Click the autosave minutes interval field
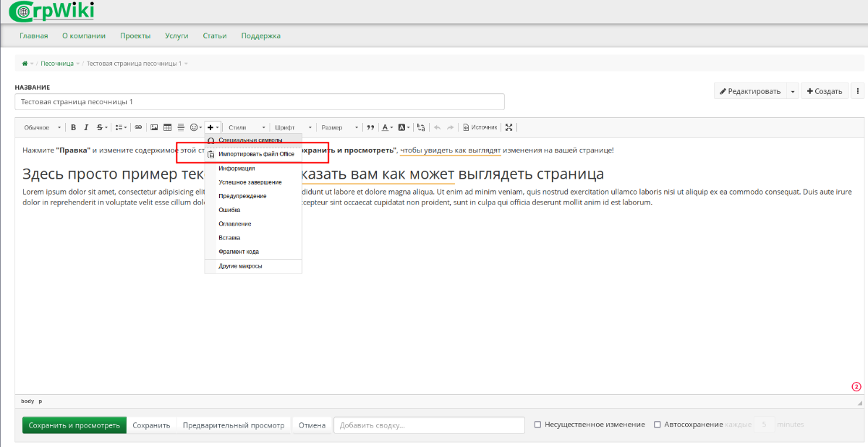 click(x=765, y=425)
